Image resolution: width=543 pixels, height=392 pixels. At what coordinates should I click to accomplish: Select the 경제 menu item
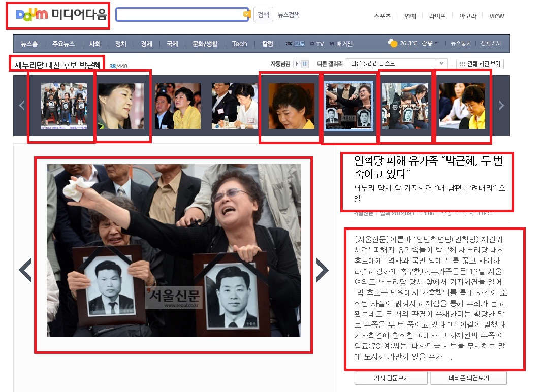(146, 44)
